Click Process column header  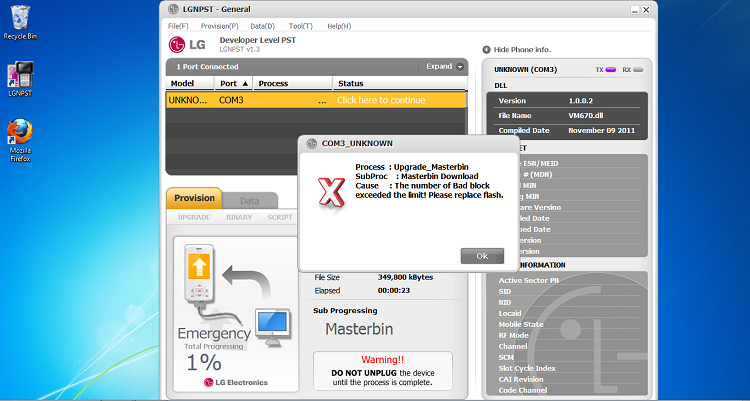(293, 83)
